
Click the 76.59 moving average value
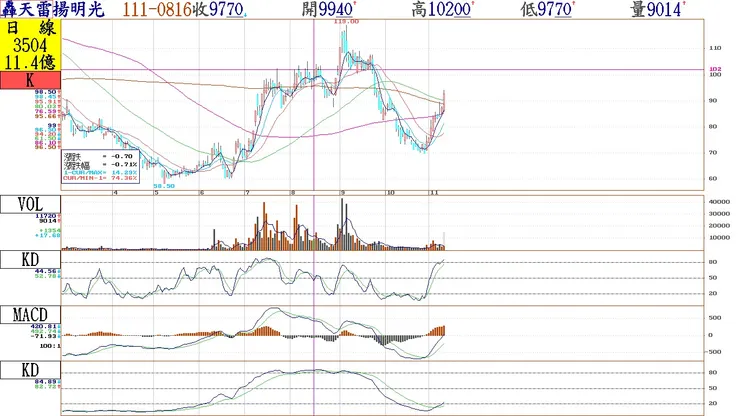pos(47,111)
